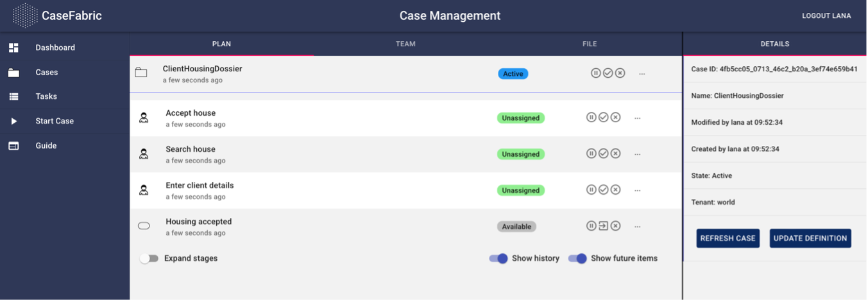Switch to the Team tab
The image size is (868, 302).
coord(405,44)
